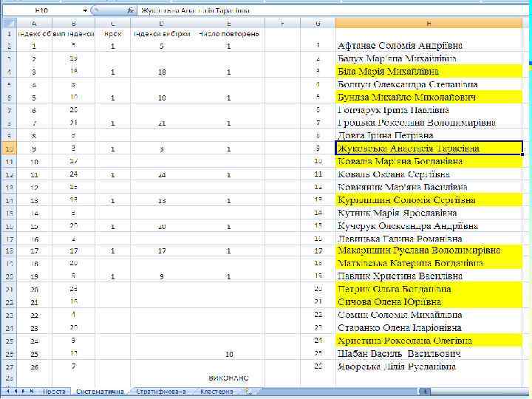The height and width of the screenshot is (399, 532).
Task: Select cell 'Старанко Олена Іларіонівна'
Action: tap(429, 328)
